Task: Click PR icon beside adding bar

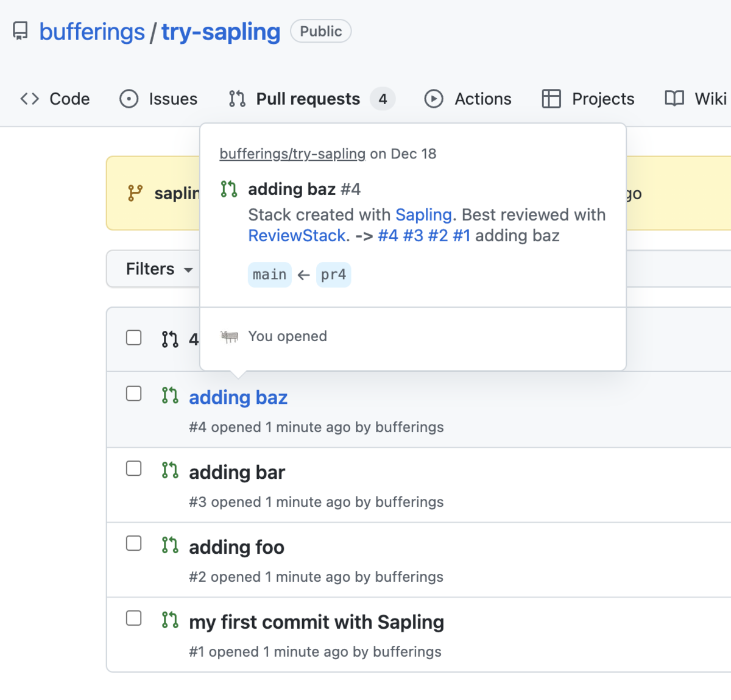Action: pos(170,470)
